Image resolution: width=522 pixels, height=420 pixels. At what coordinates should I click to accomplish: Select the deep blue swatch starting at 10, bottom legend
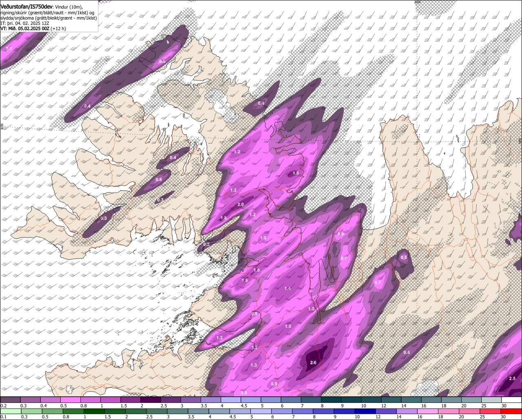coord(365,411)
